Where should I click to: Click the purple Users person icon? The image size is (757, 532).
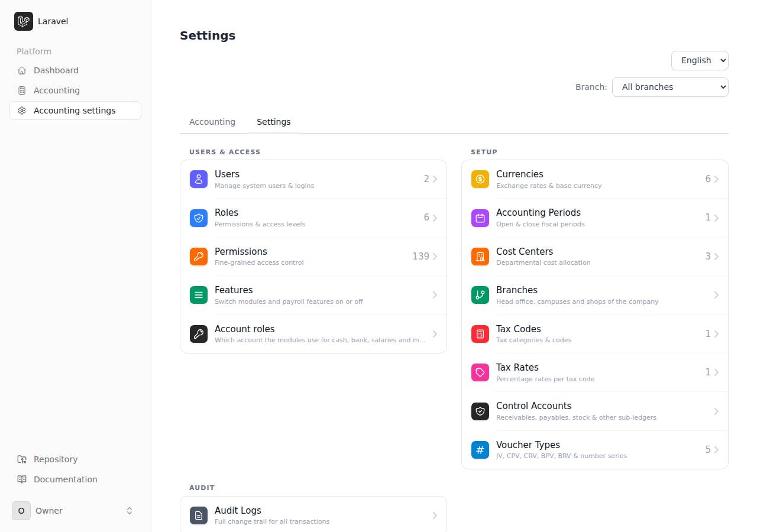[x=199, y=179]
